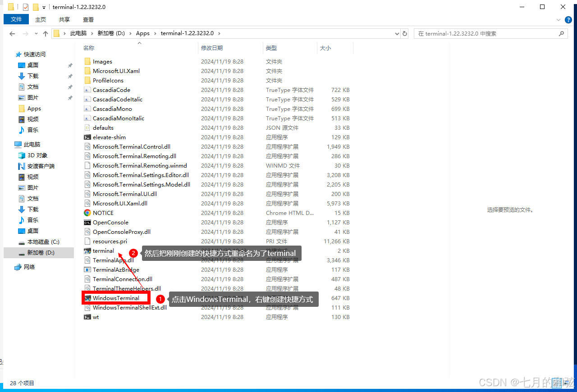
Task: Select the CascadiaMonoItalic font file icon
Action: [x=87, y=119]
